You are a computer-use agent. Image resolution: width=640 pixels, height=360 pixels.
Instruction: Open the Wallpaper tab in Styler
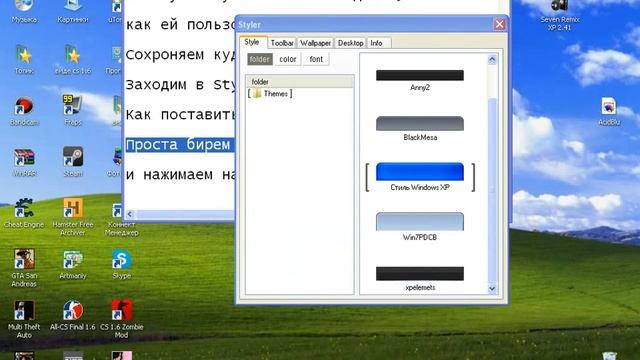coord(316,43)
